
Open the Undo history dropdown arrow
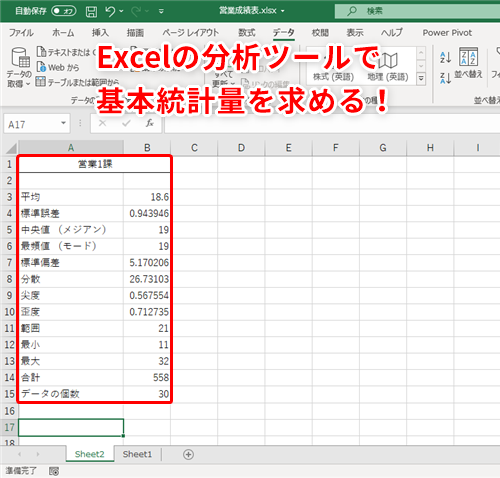[121, 11]
